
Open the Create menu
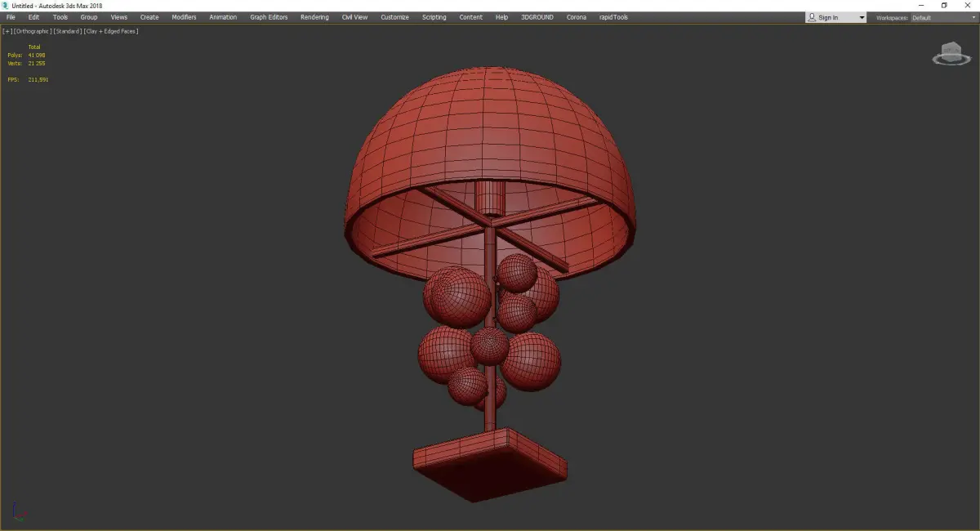pos(149,17)
